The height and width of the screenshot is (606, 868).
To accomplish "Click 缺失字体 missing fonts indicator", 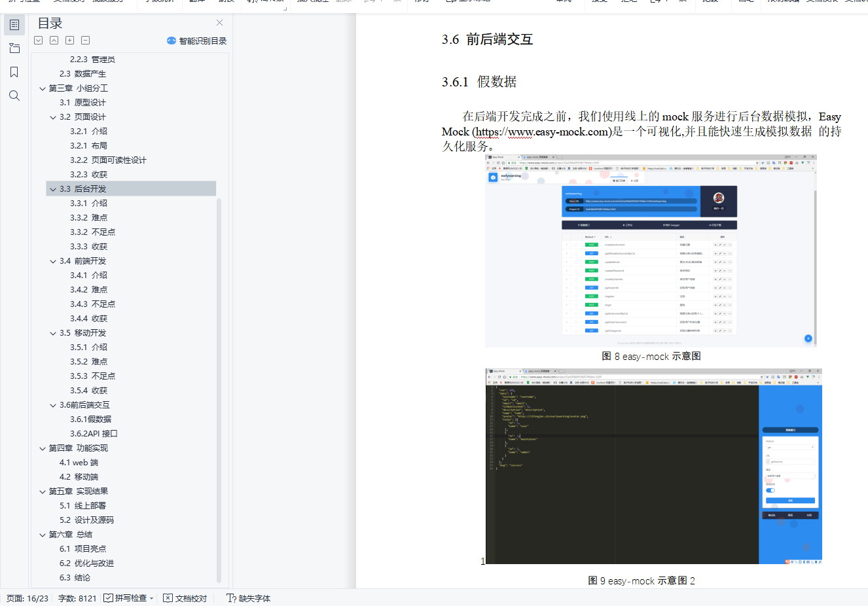I will tap(249, 598).
